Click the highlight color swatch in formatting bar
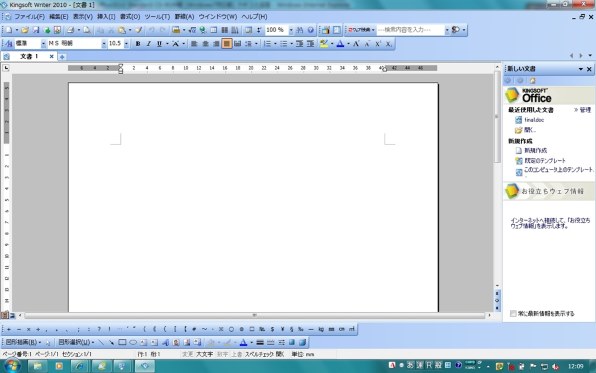This screenshot has height=373, width=596. (x=324, y=44)
